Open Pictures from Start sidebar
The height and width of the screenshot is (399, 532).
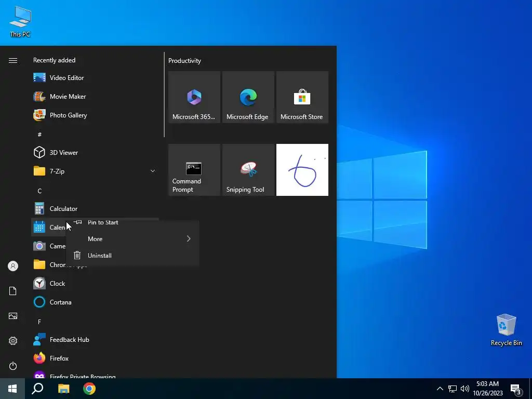13,316
